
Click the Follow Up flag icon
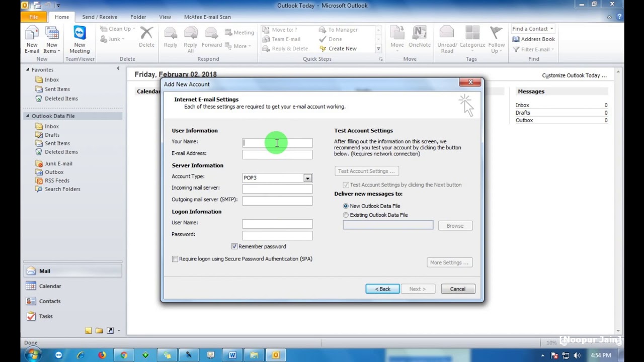[496, 40]
